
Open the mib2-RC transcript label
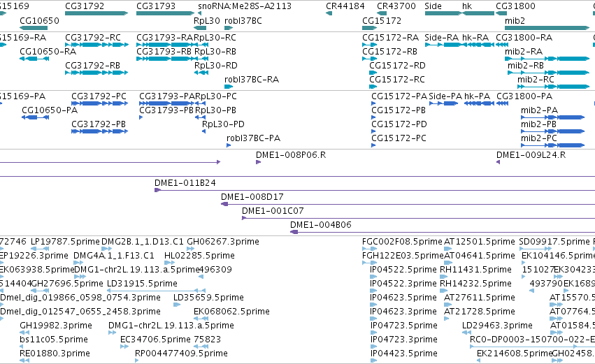[536, 80]
